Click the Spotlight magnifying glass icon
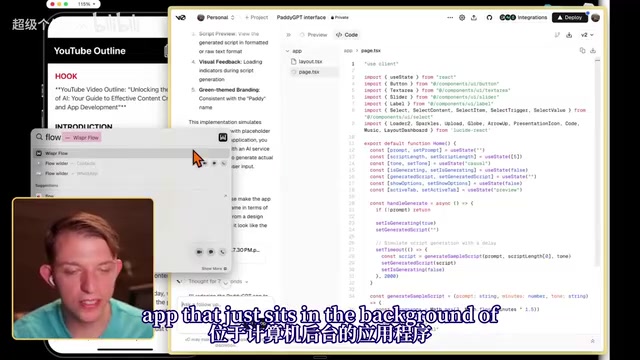 (39, 137)
